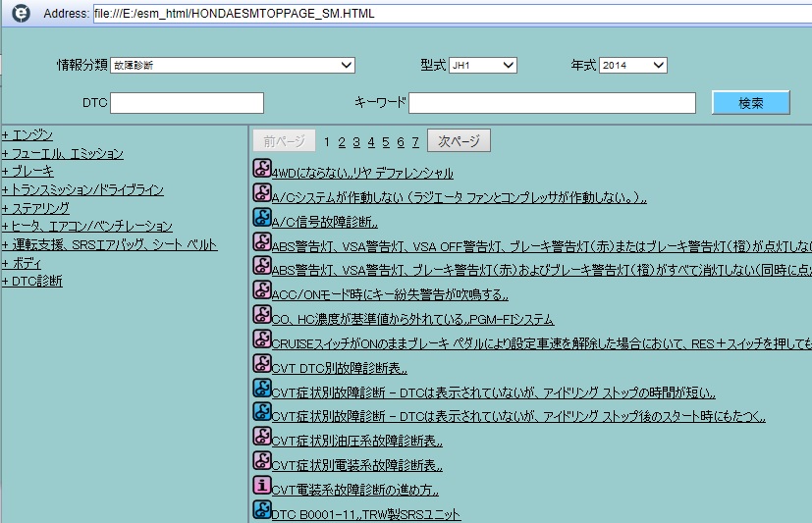Click icon beside CRUISEスイッチ link
The height and width of the screenshot is (523, 812).
[x=262, y=340]
